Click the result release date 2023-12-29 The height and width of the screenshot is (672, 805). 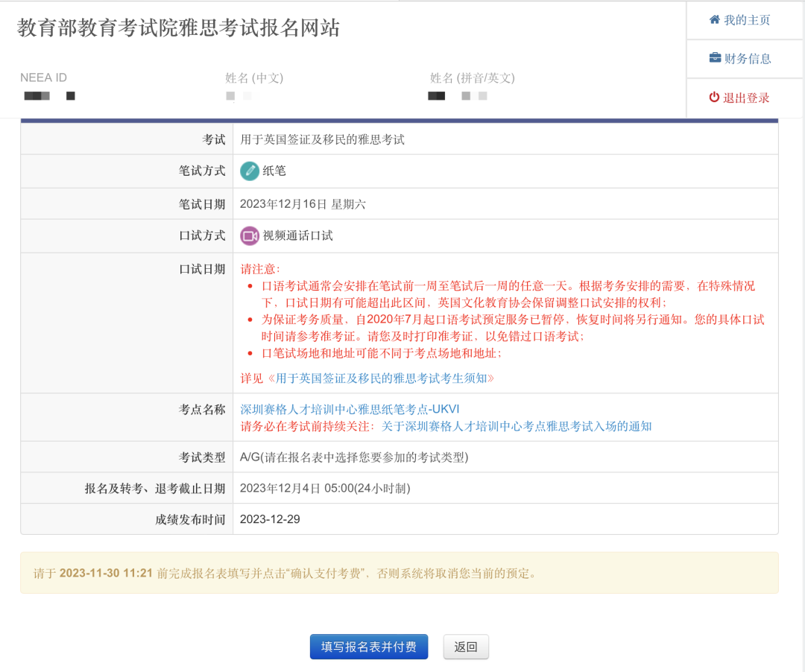pyautogui.click(x=270, y=519)
